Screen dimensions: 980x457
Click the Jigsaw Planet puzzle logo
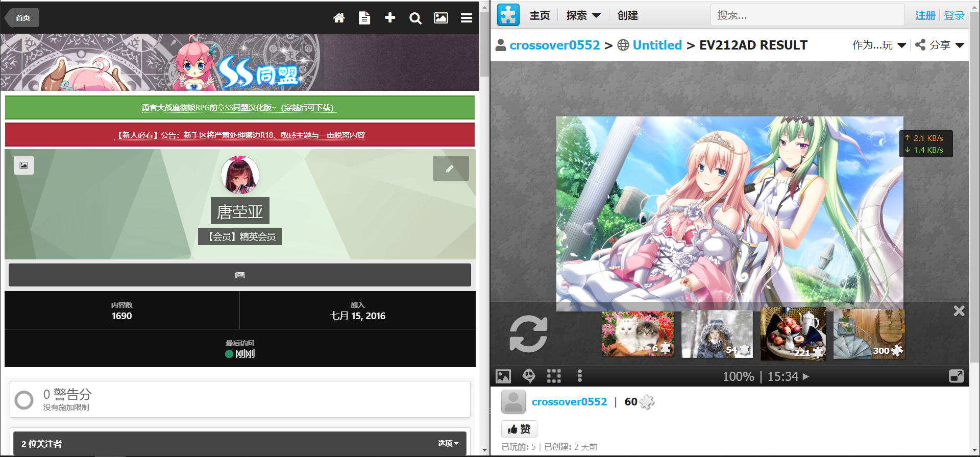[508, 15]
